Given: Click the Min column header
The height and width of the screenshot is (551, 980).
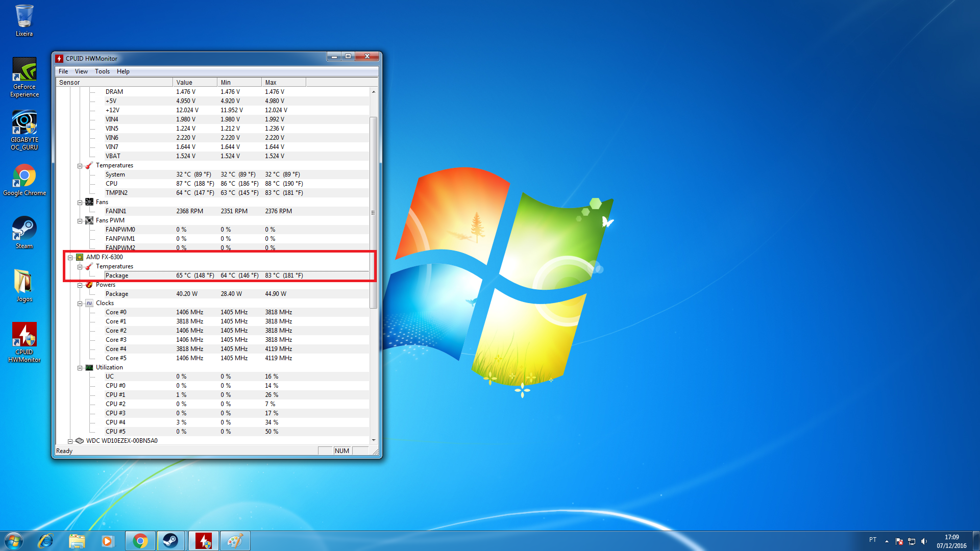Looking at the screenshot, I should (239, 83).
